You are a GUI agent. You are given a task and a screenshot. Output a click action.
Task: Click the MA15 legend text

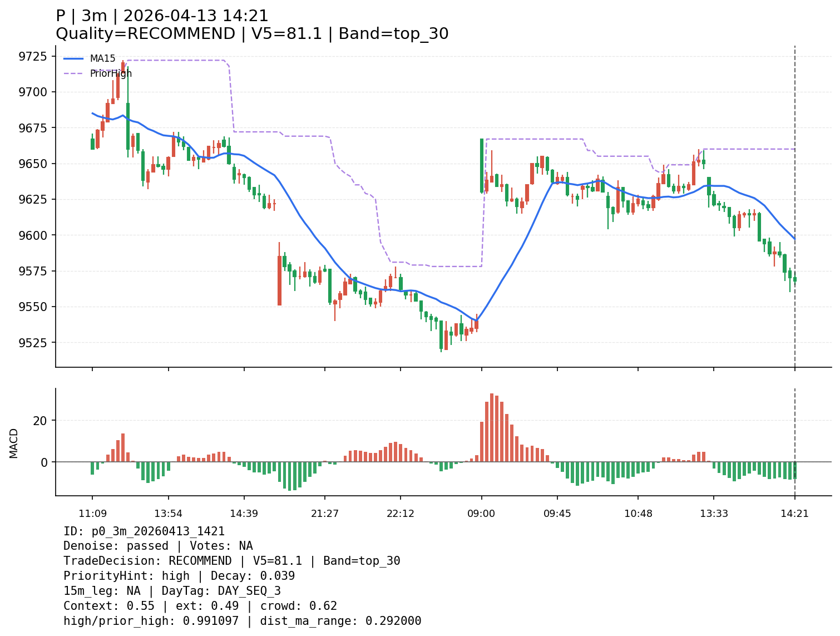coord(102,58)
